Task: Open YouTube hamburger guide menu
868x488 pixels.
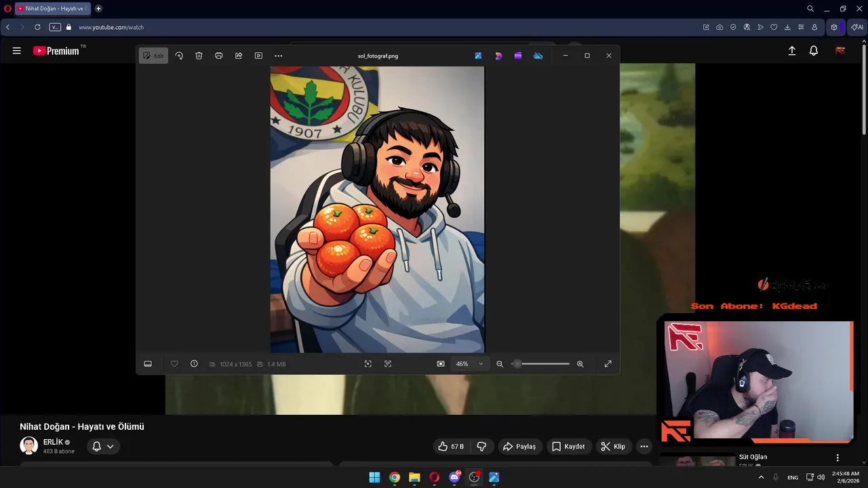Action: pos(17,51)
